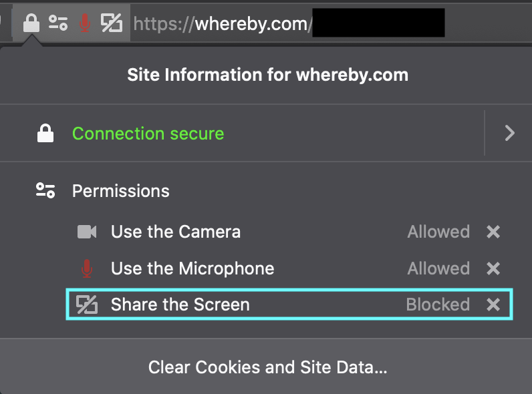Click the red microphone icon in the address bar
Viewport: 532px width, 394px height.
click(x=85, y=24)
